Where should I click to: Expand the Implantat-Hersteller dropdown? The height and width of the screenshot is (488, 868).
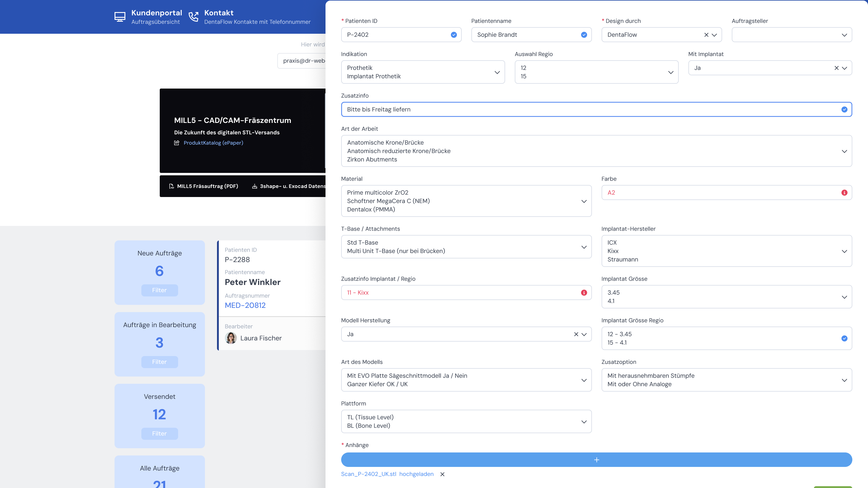[x=726, y=251]
